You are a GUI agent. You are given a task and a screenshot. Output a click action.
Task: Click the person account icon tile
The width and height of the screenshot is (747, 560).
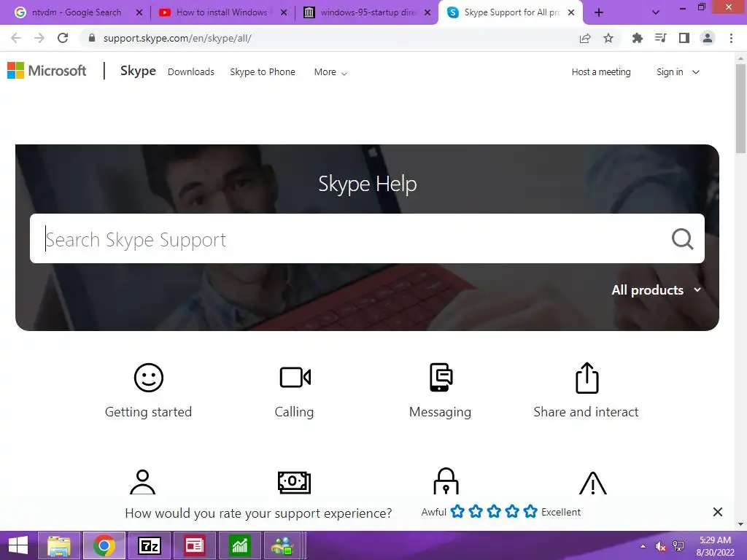[142, 482]
